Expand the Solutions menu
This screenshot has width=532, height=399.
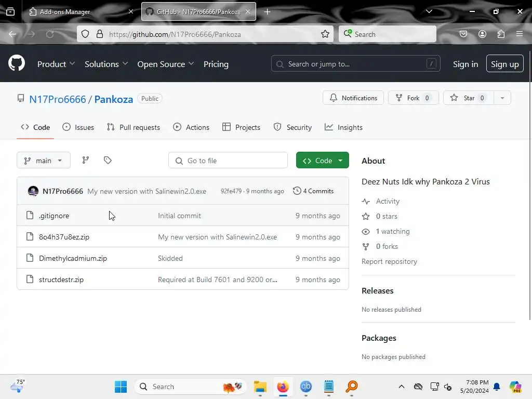pos(106,64)
